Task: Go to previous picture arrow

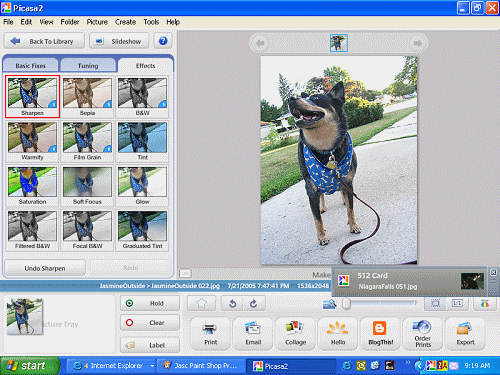Action: (260, 43)
